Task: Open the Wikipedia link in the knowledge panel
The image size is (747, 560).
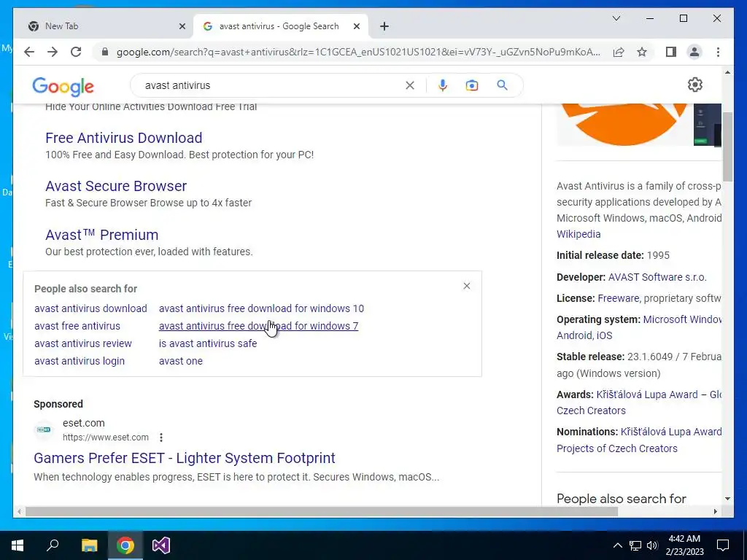Action: 578,234
